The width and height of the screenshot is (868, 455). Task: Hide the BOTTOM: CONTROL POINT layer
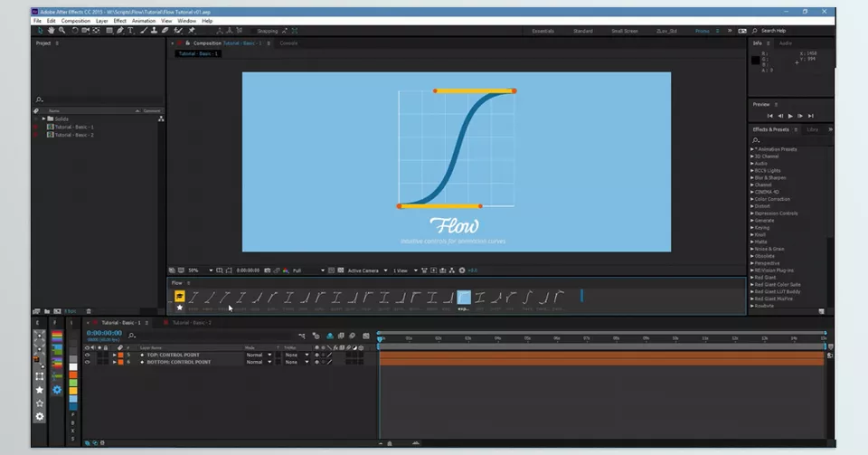tap(87, 362)
